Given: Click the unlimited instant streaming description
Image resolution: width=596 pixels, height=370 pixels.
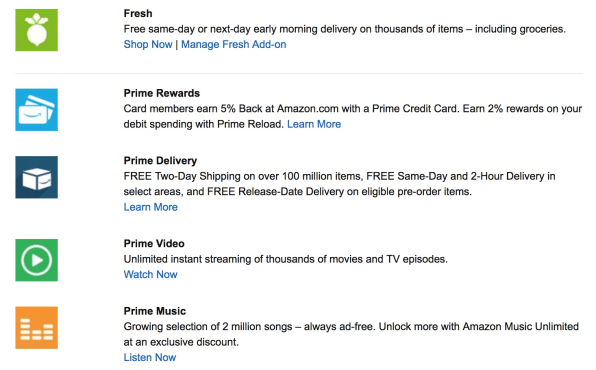Looking at the screenshot, I should 285,259.
